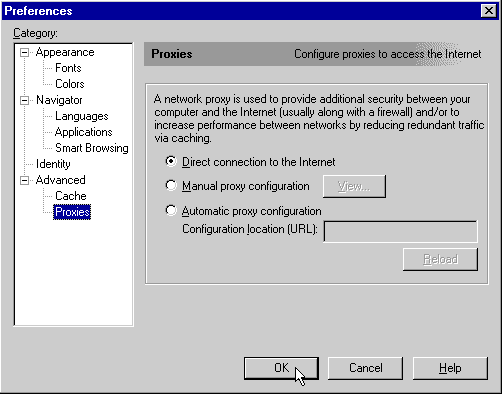Click the Reload button
The height and width of the screenshot is (394, 502).
(440, 259)
